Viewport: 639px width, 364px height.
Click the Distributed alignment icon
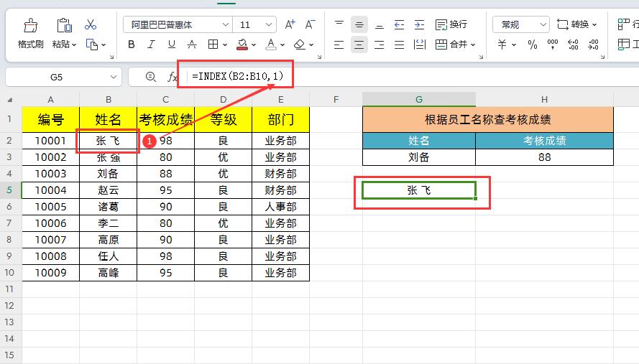419,45
